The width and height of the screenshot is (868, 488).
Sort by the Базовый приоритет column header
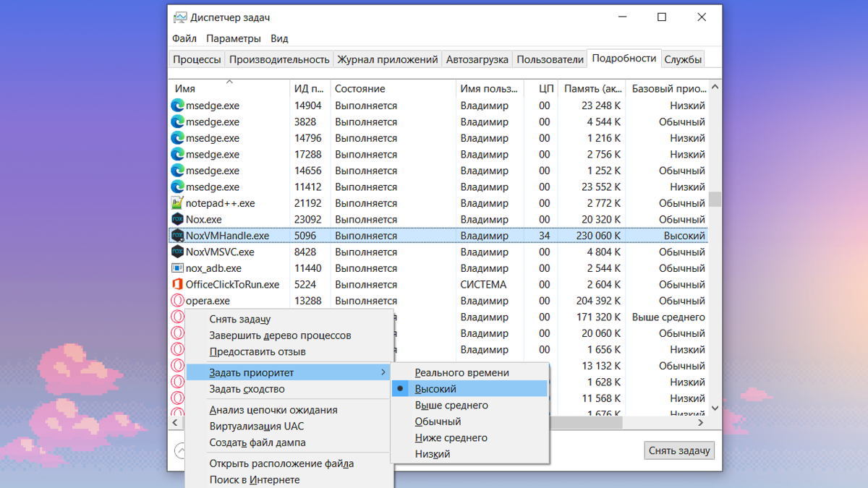point(667,89)
